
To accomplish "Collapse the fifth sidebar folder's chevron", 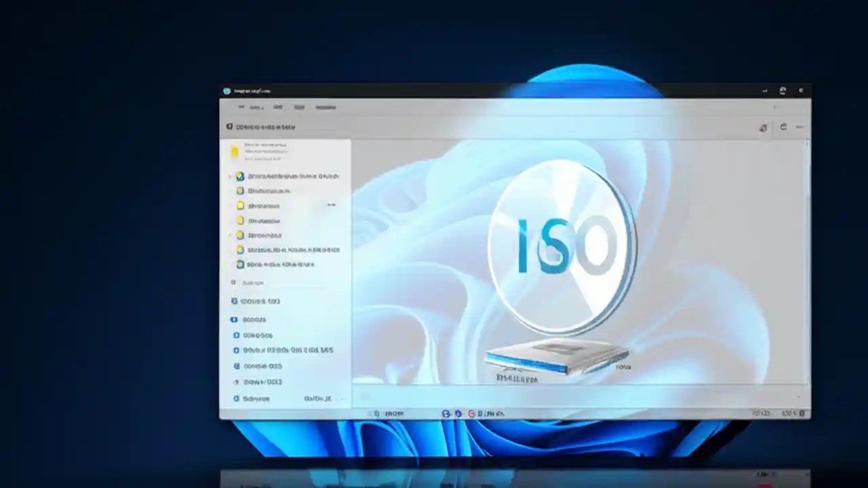I will pos(229,235).
